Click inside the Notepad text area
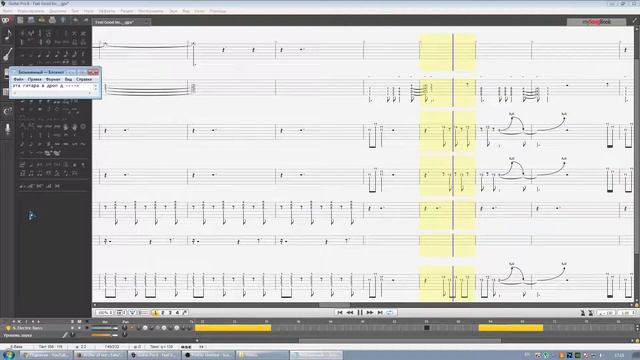 [x=52, y=87]
